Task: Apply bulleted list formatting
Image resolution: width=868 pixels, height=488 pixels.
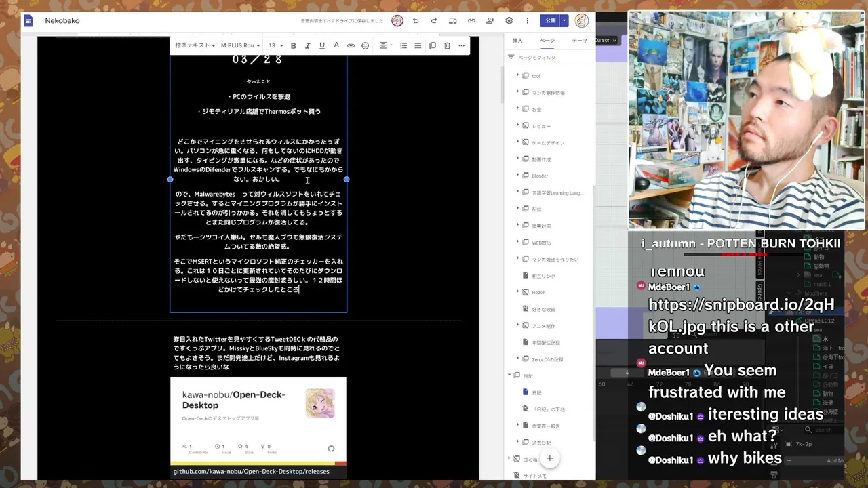Action: point(418,45)
